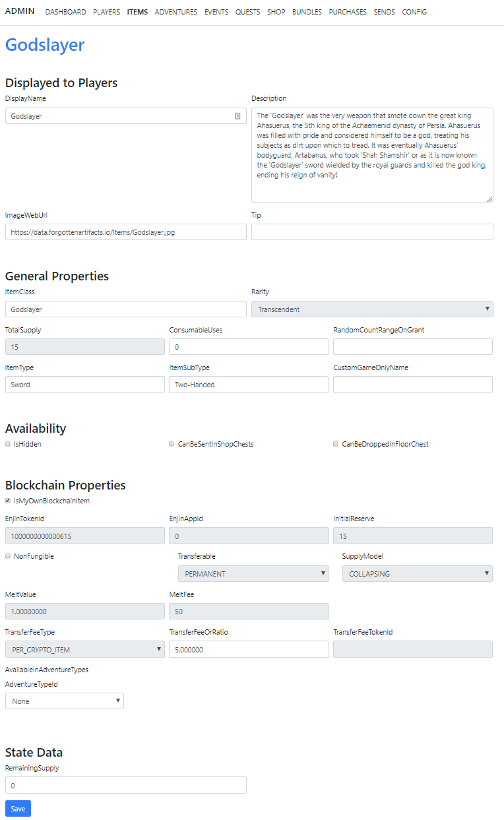504x820 pixels.
Task: Focus the RemainingSupply input field
Action: [126, 785]
